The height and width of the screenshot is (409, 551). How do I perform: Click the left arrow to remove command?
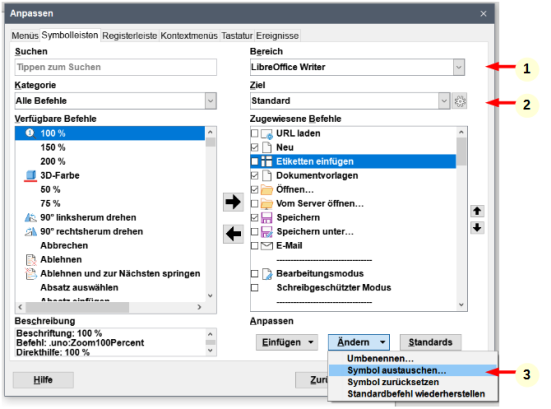click(233, 234)
